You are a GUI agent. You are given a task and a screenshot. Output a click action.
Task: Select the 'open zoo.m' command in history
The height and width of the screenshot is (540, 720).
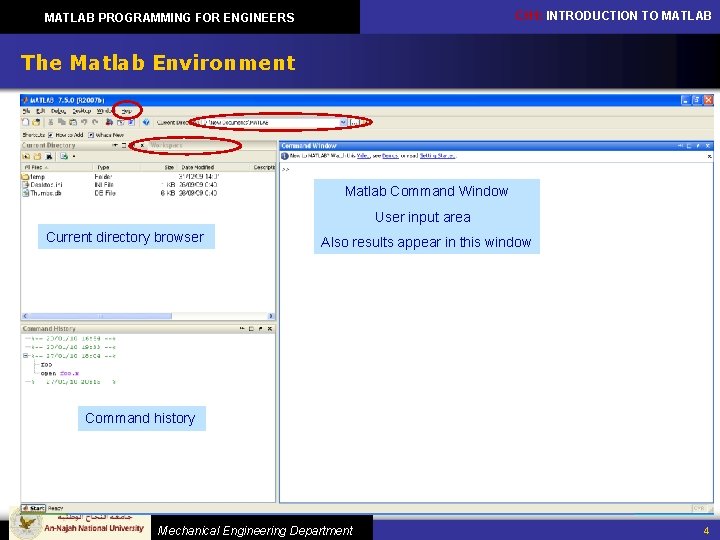[x=60, y=373]
